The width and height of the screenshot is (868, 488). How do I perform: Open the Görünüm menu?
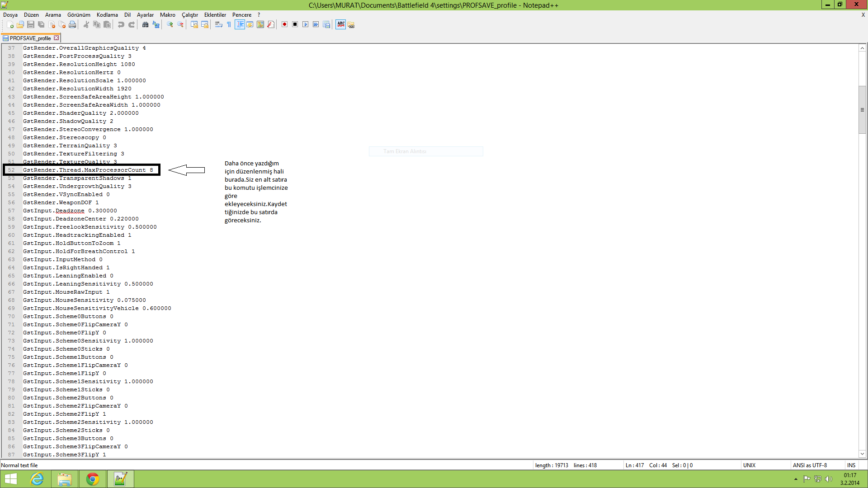click(79, 15)
